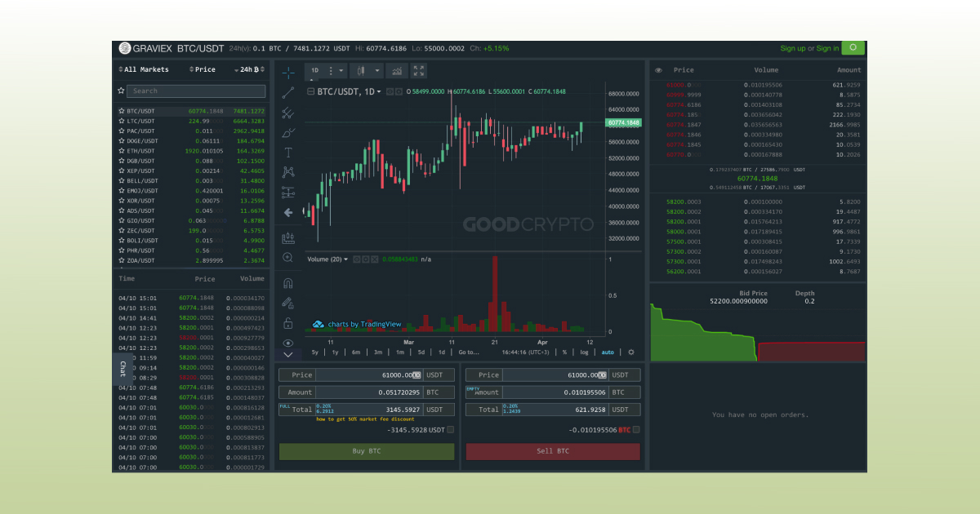Viewport: 980px width, 514px height.
Task: Click the Sign up link
Action: pyautogui.click(x=792, y=48)
